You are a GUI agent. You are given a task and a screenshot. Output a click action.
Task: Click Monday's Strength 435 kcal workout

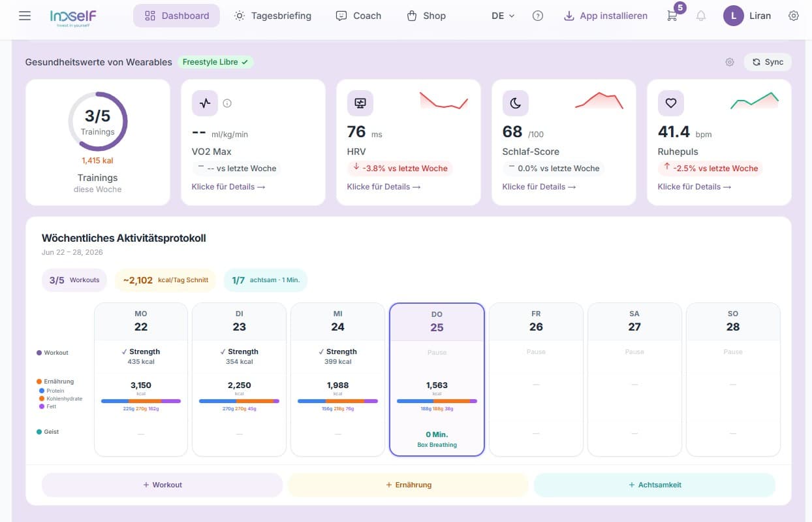click(x=141, y=356)
